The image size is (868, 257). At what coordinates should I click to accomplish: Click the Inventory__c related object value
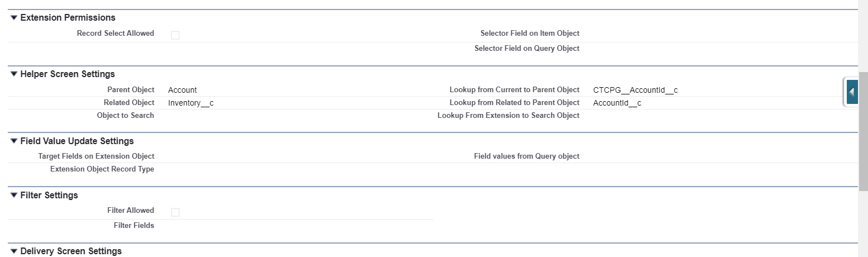pyautogui.click(x=191, y=103)
